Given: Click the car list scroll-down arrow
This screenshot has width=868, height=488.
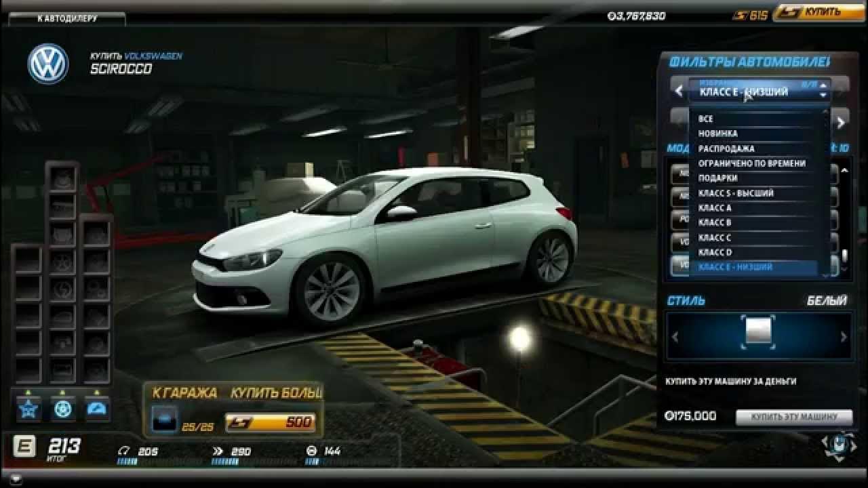Looking at the screenshot, I should point(844,270).
